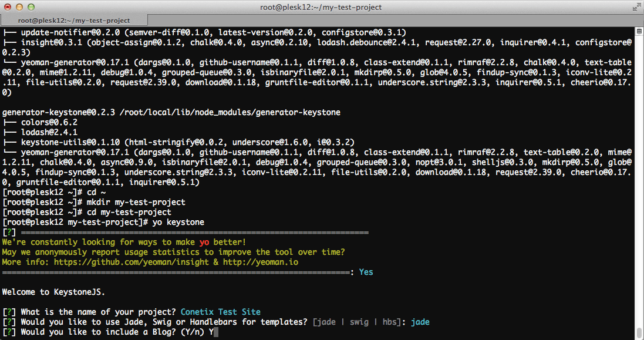Click the scrollbar thumb at bottom right
The height and width of the screenshot is (340, 644).
coord(639,332)
